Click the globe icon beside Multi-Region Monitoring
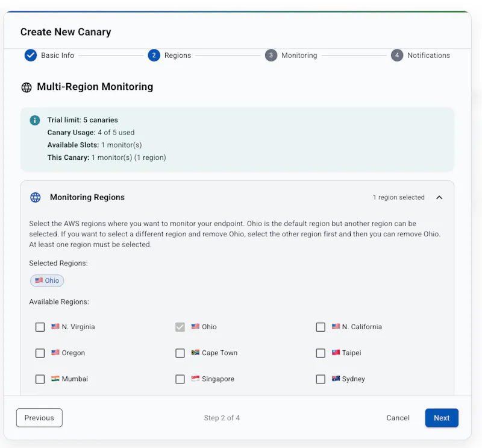Viewport: 482px width, 448px height. 27,87
